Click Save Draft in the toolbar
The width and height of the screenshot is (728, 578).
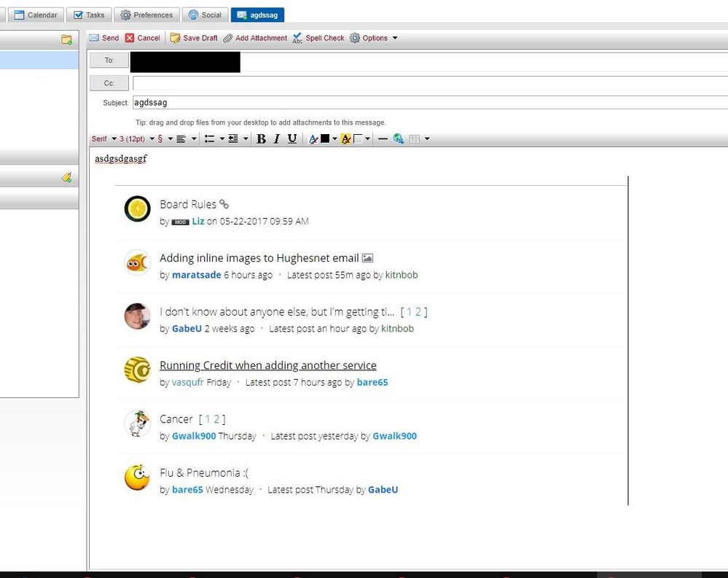click(x=193, y=38)
